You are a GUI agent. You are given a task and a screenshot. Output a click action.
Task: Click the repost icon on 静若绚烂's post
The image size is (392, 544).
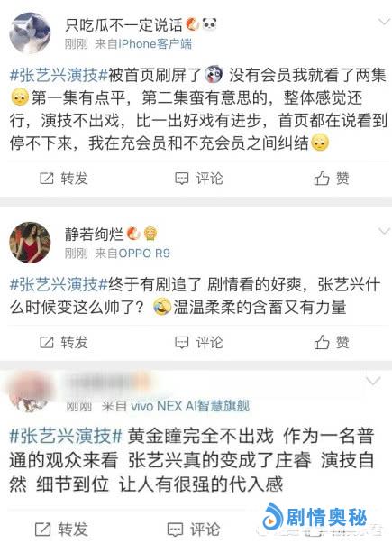coord(47,343)
